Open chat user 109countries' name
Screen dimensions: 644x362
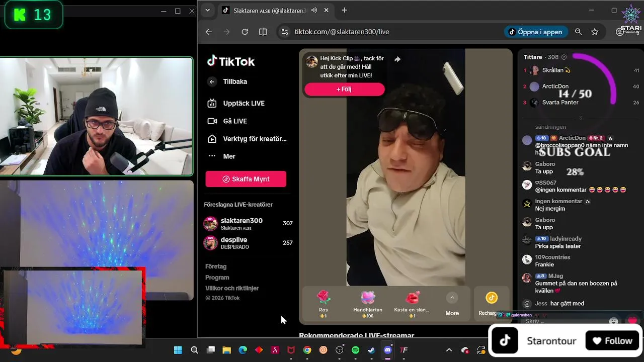pyautogui.click(x=552, y=257)
